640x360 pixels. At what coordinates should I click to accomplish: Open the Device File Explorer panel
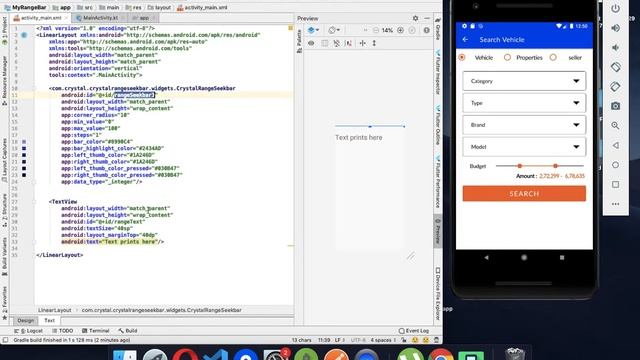tap(438, 294)
